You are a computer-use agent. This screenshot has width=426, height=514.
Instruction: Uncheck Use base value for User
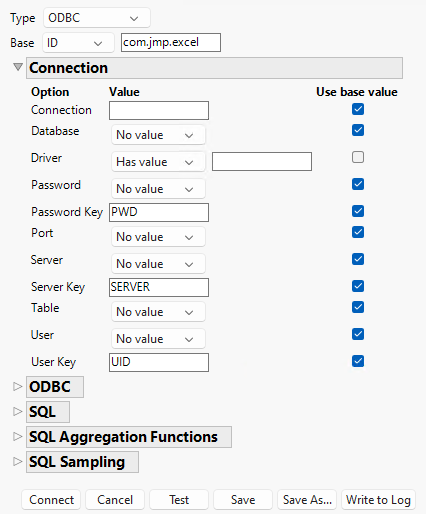click(x=358, y=334)
